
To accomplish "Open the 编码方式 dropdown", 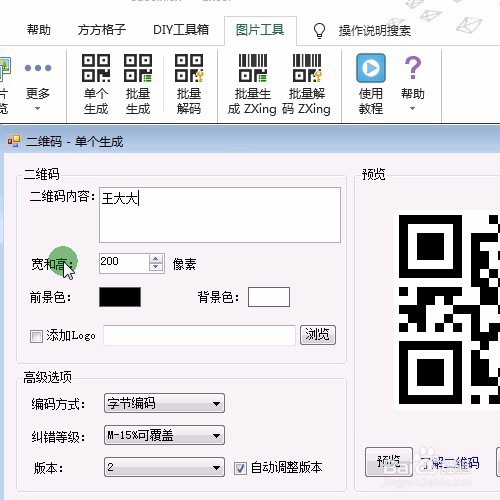I will point(164,403).
